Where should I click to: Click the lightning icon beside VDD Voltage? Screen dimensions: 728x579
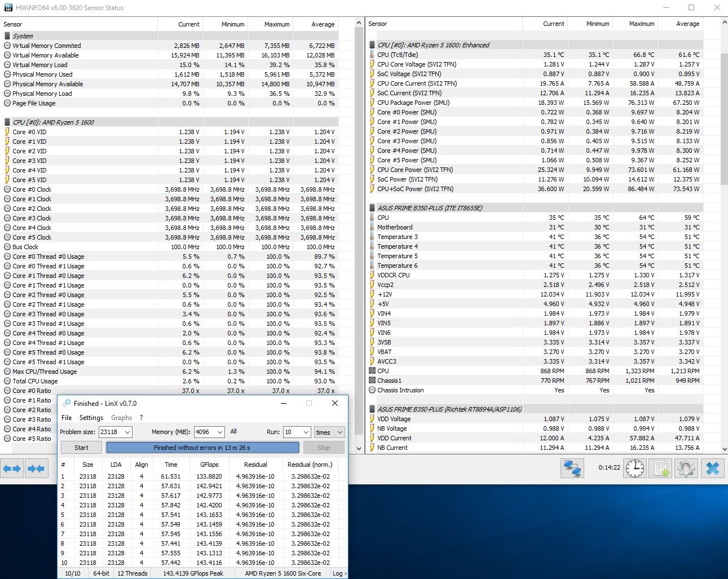coord(372,419)
